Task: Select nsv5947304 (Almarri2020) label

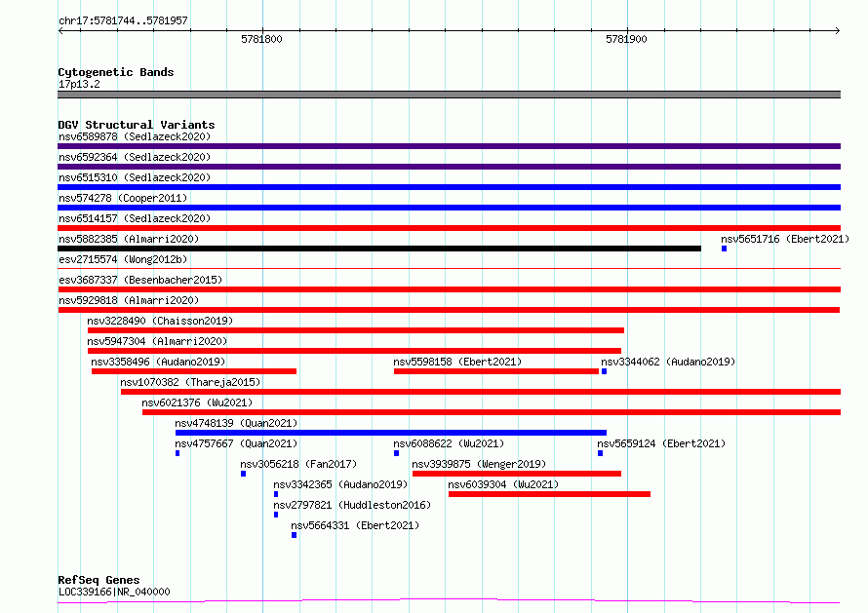Action: [157, 341]
